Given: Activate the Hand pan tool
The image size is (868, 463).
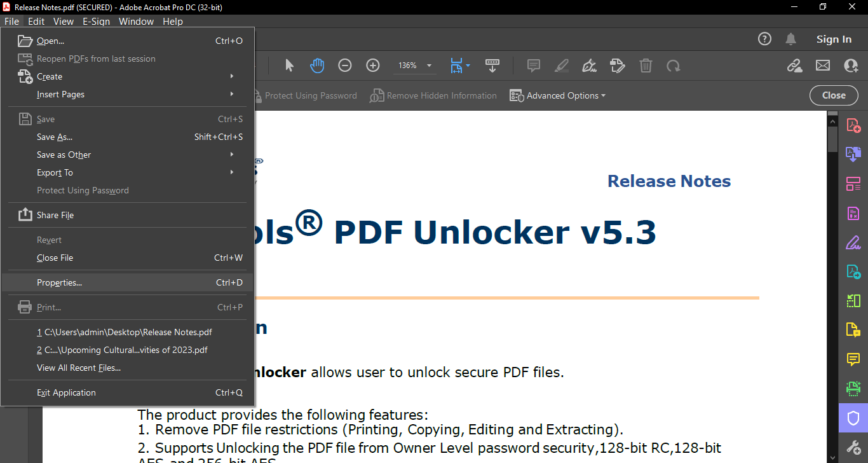Looking at the screenshot, I should click(317, 66).
